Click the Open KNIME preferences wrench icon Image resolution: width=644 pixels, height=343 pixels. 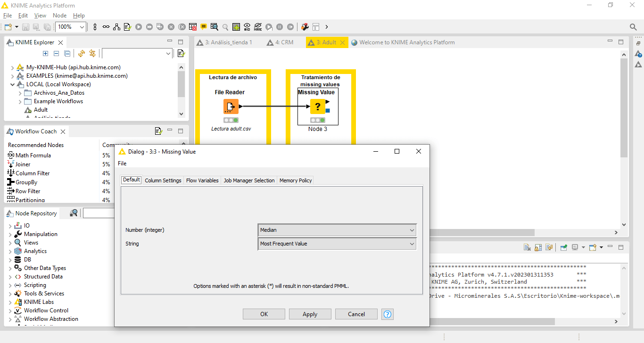click(305, 27)
